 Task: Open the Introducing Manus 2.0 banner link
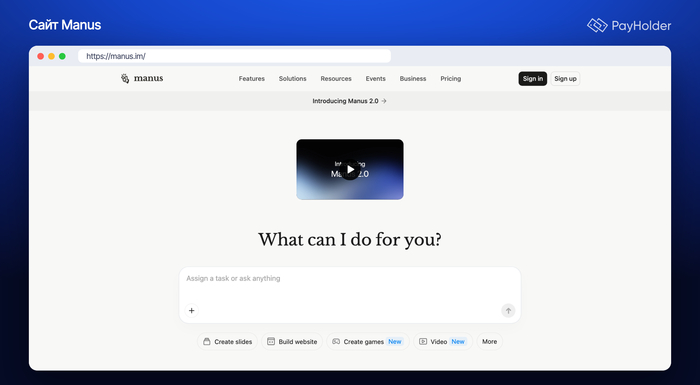350,101
